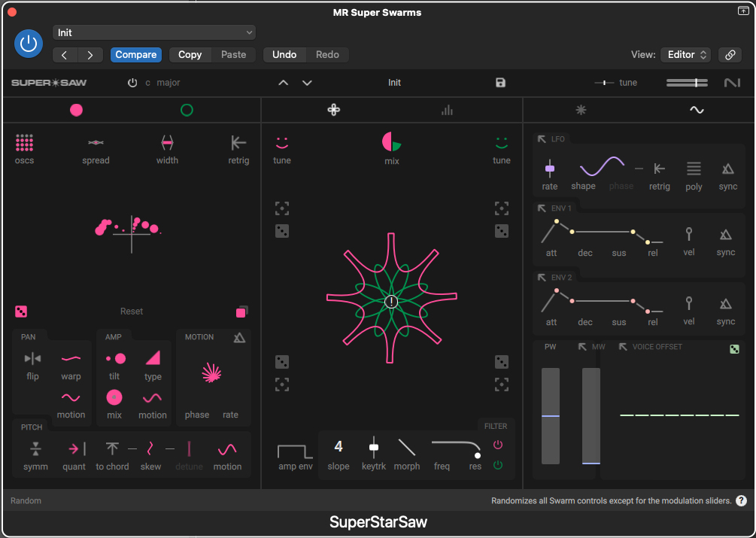Click the LFO poly icon
This screenshot has width=756, height=538.
694,169
